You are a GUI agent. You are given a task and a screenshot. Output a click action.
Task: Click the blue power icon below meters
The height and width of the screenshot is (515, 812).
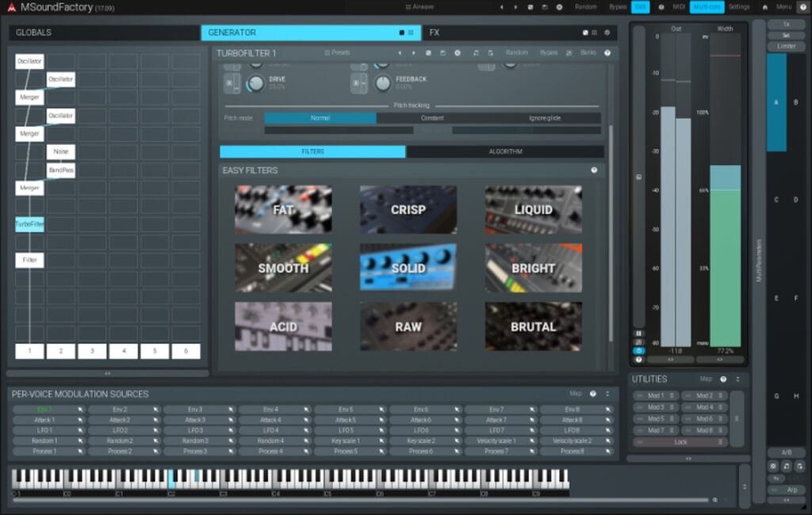638,351
